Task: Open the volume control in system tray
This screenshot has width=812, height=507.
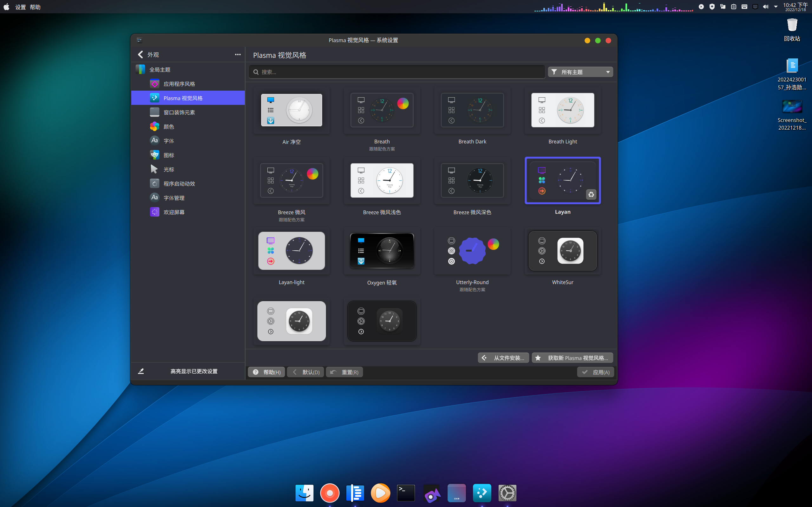Action: click(765, 7)
